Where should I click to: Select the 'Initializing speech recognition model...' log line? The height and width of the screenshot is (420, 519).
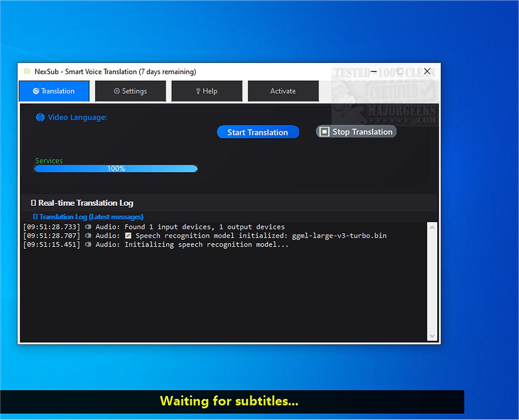pyautogui.click(x=155, y=244)
